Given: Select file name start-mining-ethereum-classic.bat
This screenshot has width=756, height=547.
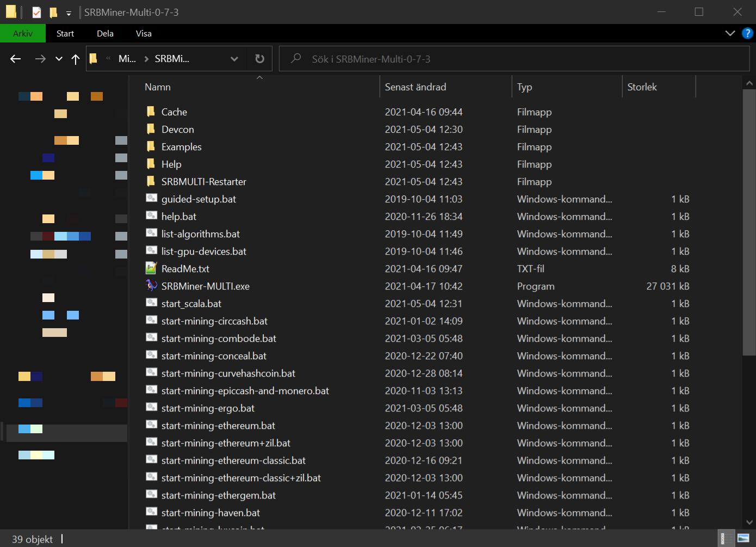Looking at the screenshot, I should (x=233, y=460).
